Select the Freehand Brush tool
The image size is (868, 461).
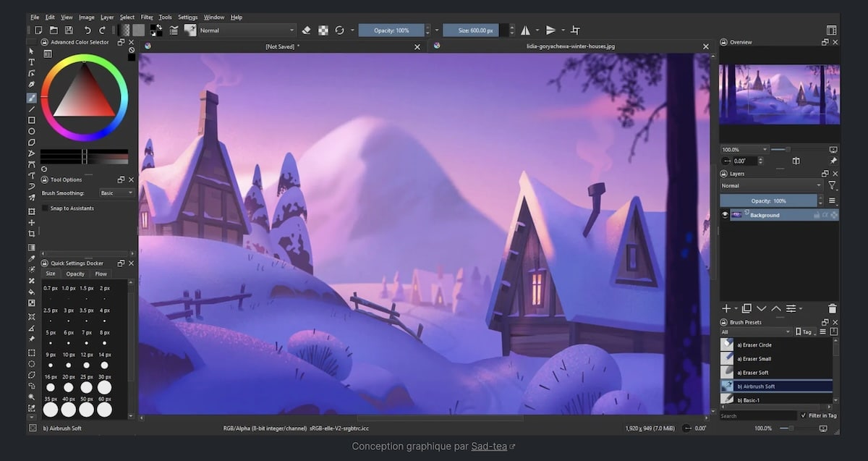[32, 98]
